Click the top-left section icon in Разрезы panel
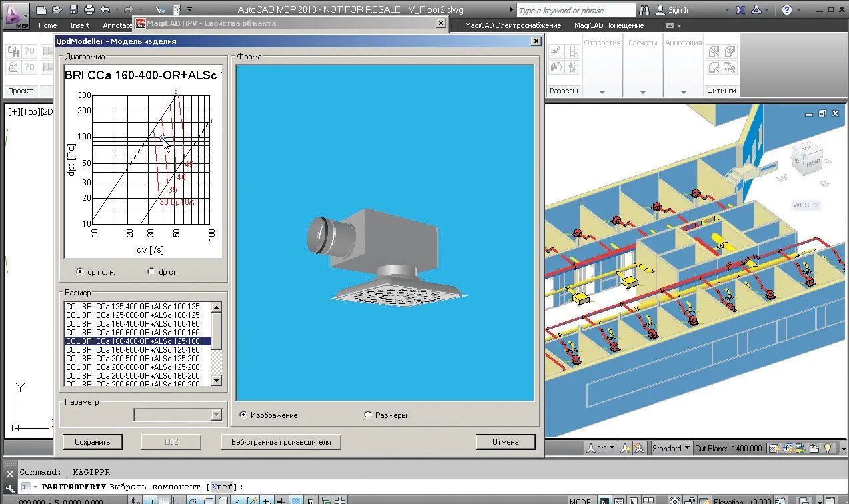Viewport: 849px width, 504px height. tap(556, 52)
